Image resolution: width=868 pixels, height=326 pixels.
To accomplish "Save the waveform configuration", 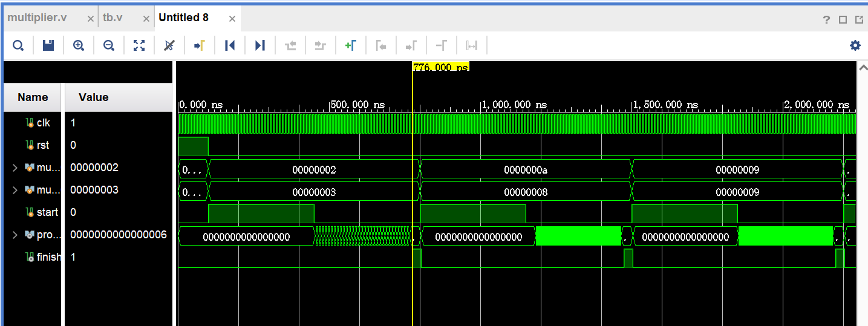I will point(48,45).
